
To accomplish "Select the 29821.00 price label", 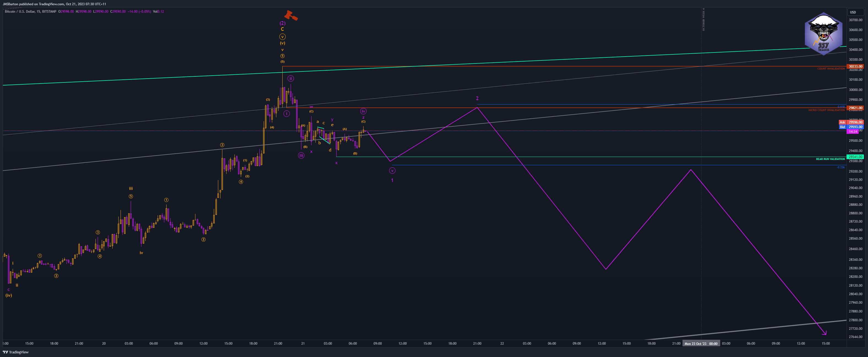I will tap(855, 108).
